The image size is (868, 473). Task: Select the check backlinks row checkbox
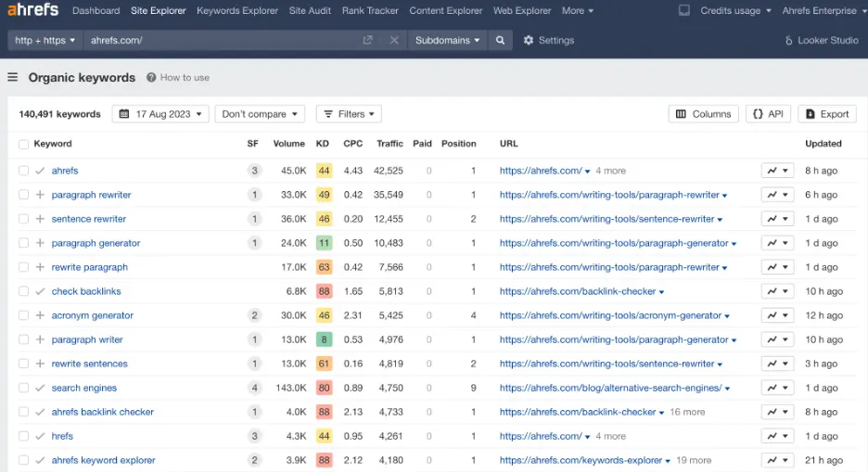click(x=24, y=291)
